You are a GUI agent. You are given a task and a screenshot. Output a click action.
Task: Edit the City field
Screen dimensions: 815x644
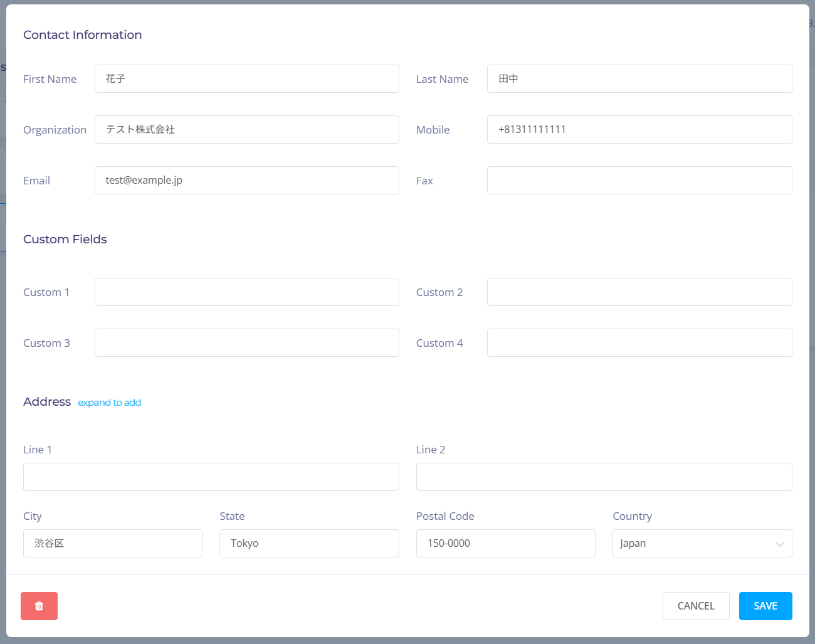113,543
